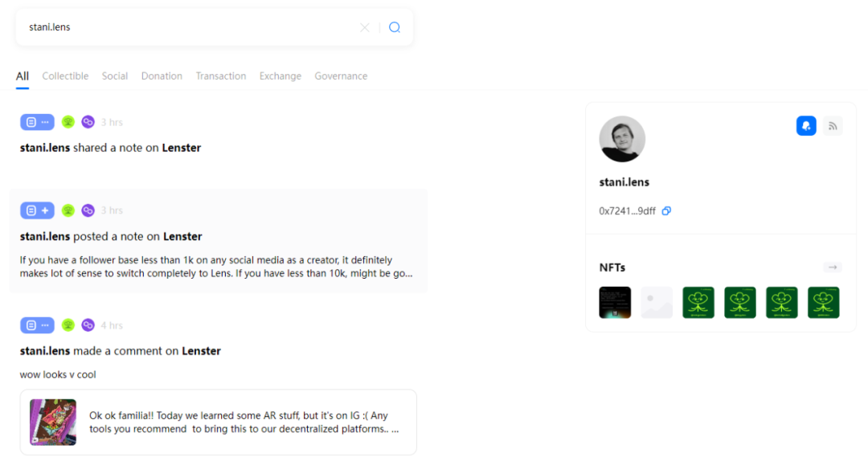Click the search magnifier icon
Image resolution: width=868 pixels, height=461 pixels.
395,27
